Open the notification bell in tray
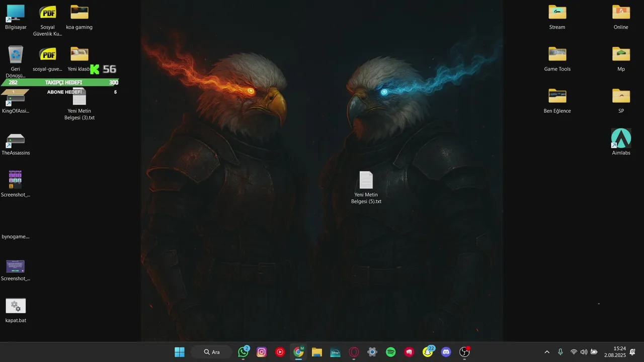The image size is (644, 362). 632,352
